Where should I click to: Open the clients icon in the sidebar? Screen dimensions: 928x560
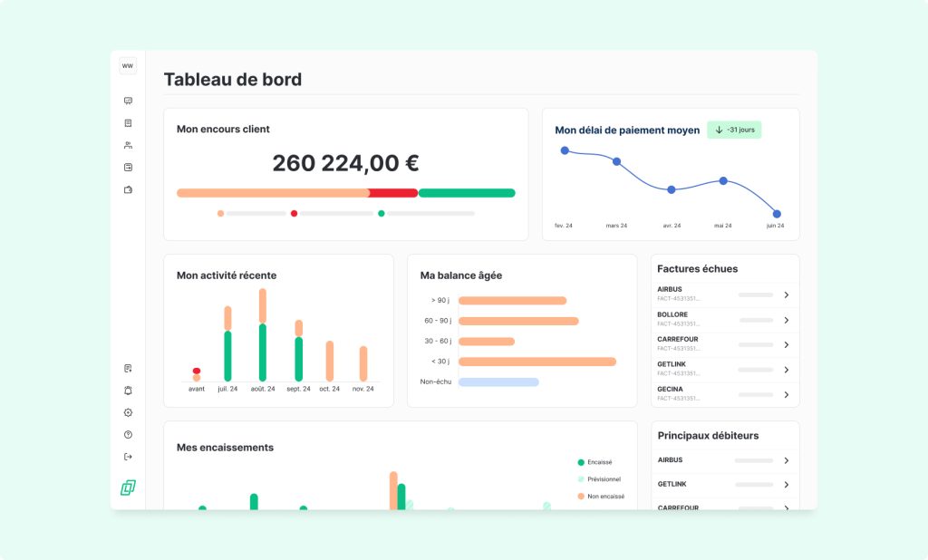(128, 145)
